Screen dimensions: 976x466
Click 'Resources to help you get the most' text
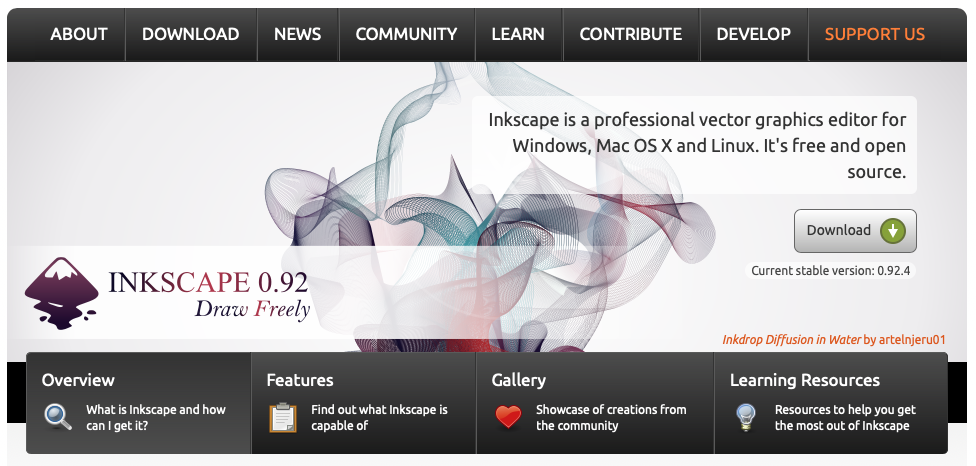845,417
